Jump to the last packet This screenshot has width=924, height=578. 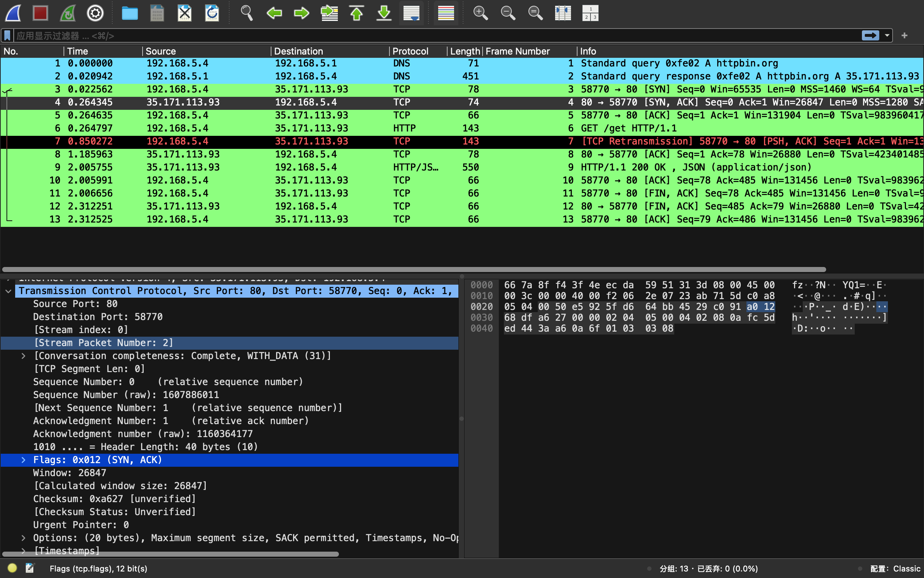coord(384,13)
